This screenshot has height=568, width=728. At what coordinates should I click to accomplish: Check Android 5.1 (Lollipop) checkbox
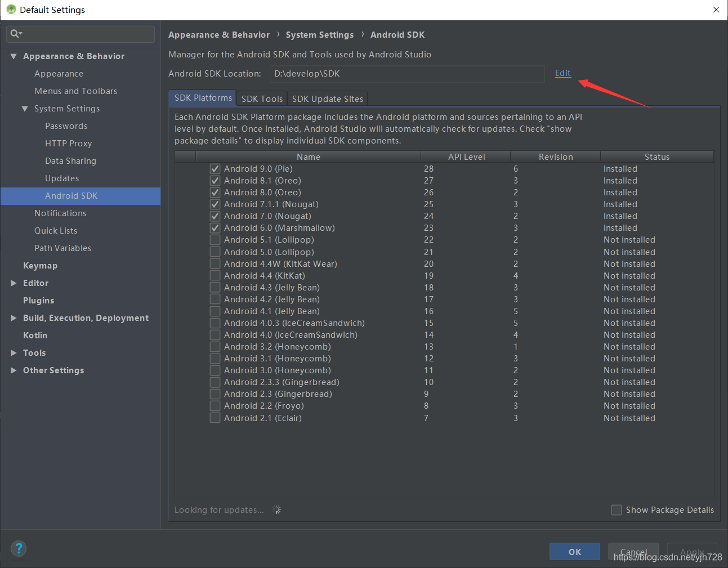point(215,240)
